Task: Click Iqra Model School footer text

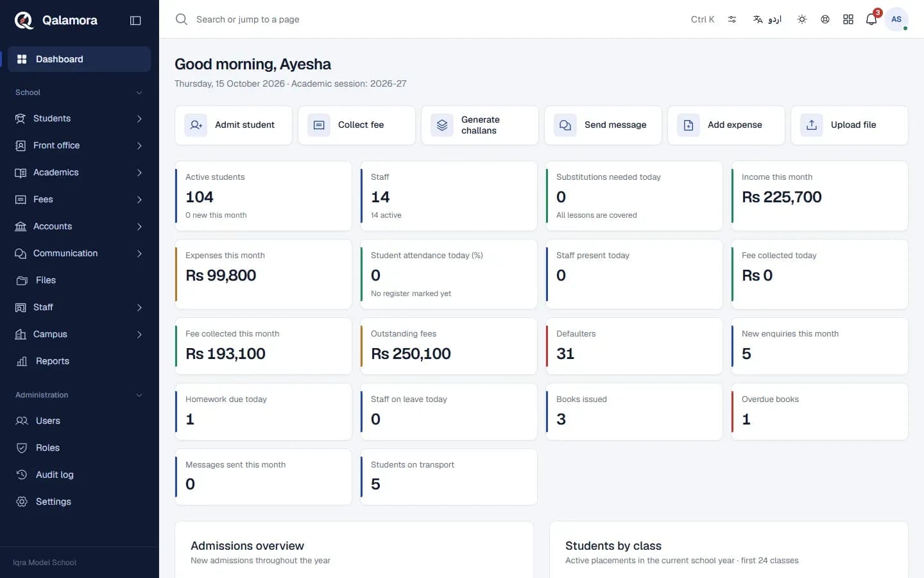Action: (x=44, y=563)
